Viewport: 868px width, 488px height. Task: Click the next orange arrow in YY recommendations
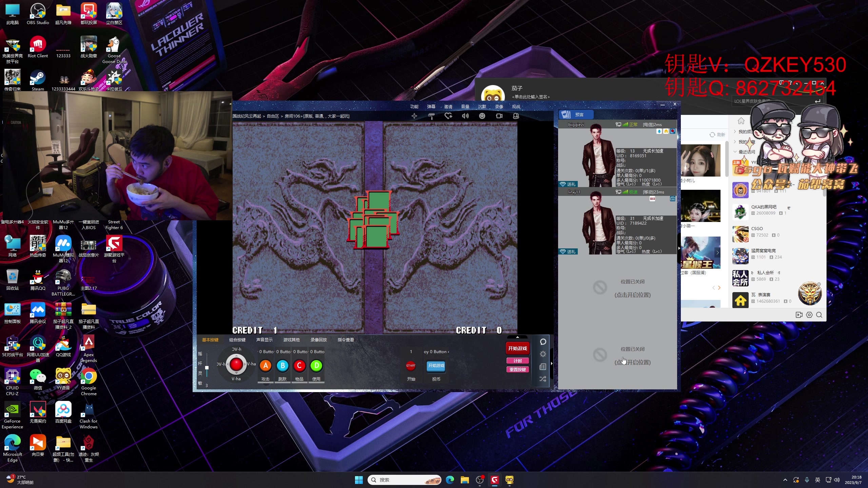click(x=719, y=288)
